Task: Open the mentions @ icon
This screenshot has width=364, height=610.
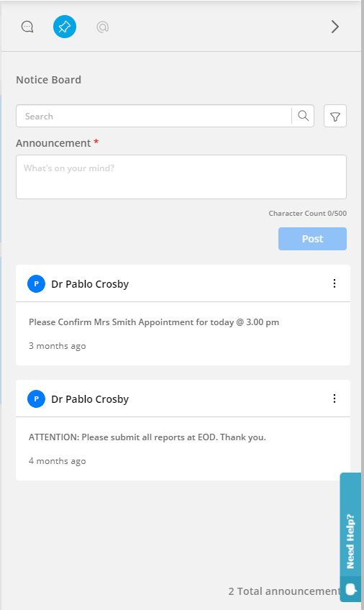Action: 103,27
